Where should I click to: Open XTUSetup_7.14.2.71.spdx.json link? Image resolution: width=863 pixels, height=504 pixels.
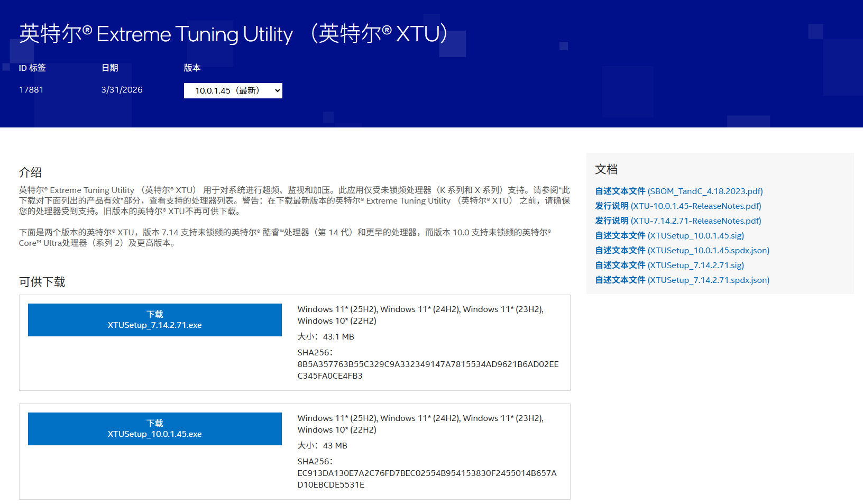coord(682,280)
